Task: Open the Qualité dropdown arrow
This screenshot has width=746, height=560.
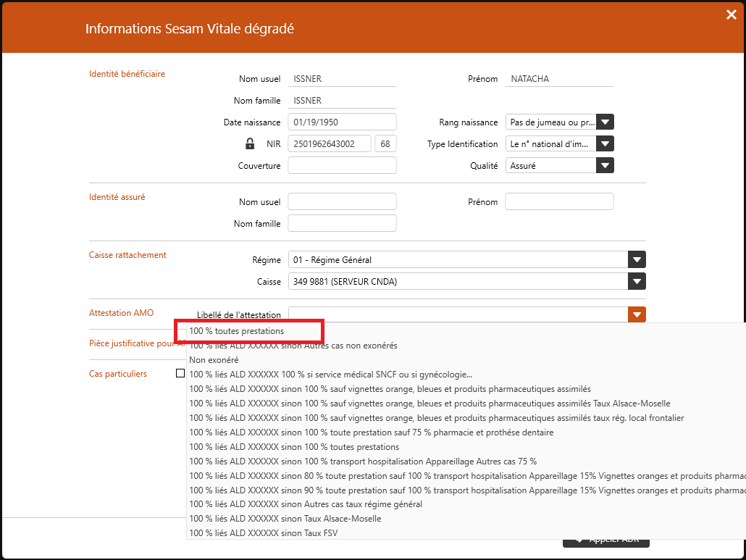Action: 605,166
